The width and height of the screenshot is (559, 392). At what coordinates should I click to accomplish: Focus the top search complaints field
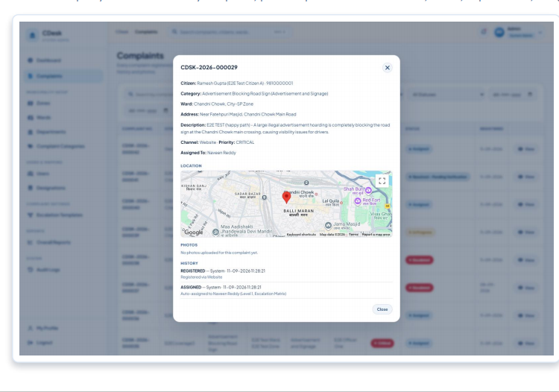click(230, 32)
